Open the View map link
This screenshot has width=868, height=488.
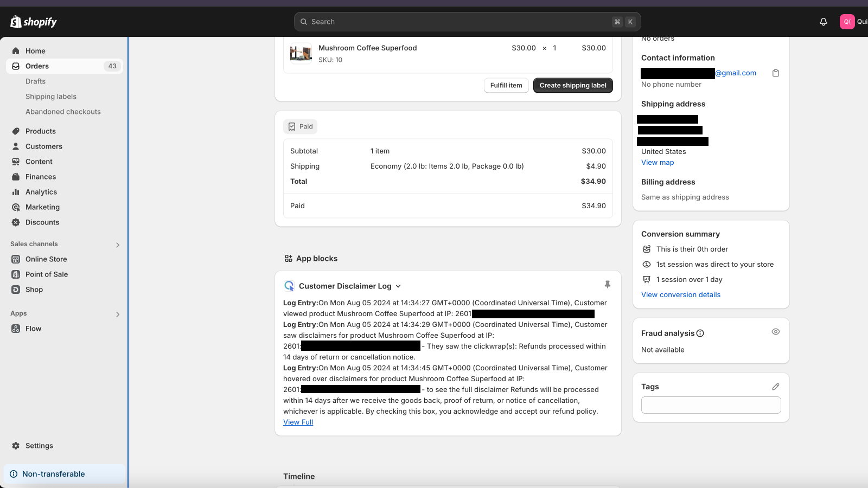pyautogui.click(x=658, y=163)
